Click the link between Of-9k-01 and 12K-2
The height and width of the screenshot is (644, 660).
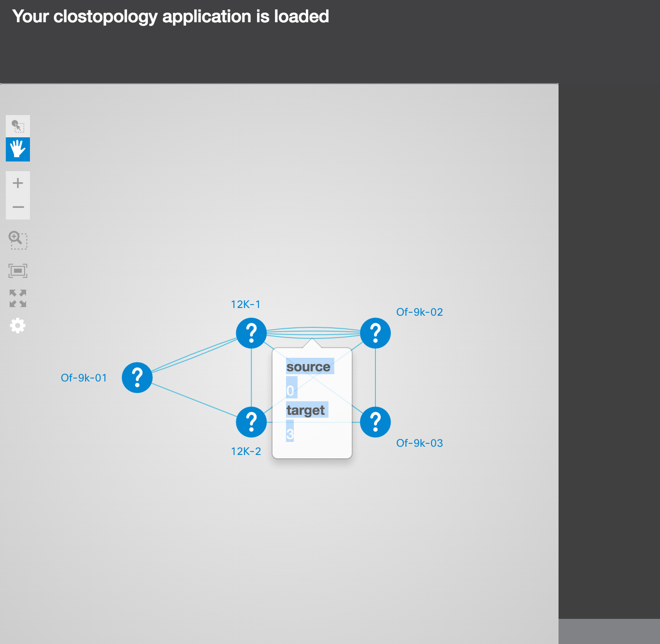click(x=194, y=400)
